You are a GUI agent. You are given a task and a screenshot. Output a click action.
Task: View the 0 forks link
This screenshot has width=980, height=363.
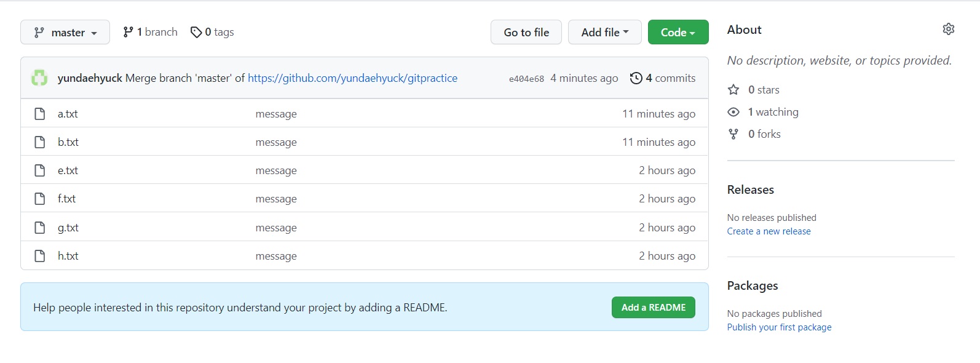764,134
